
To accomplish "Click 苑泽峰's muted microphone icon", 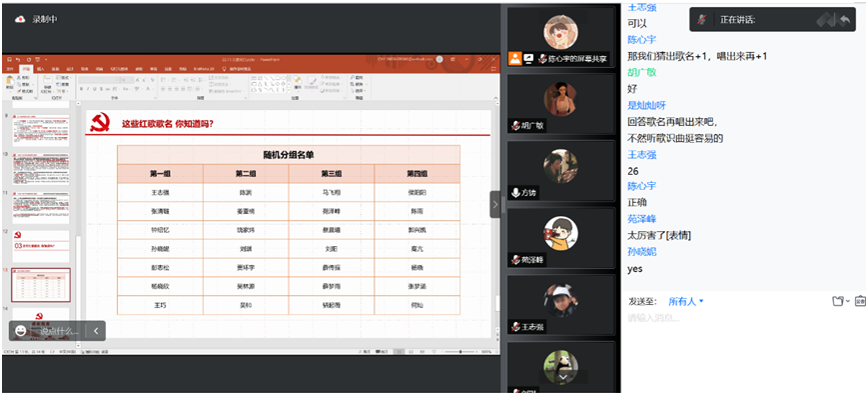I will click(515, 260).
